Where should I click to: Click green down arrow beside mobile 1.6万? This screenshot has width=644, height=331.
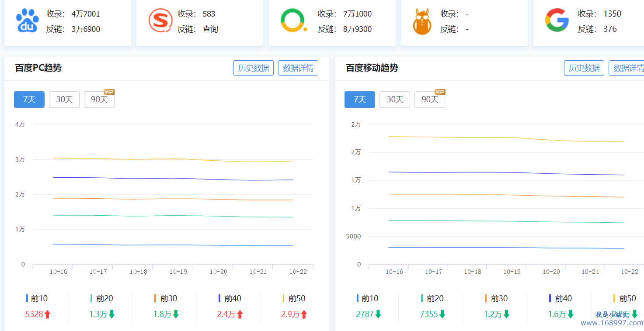tap(570, 314)
